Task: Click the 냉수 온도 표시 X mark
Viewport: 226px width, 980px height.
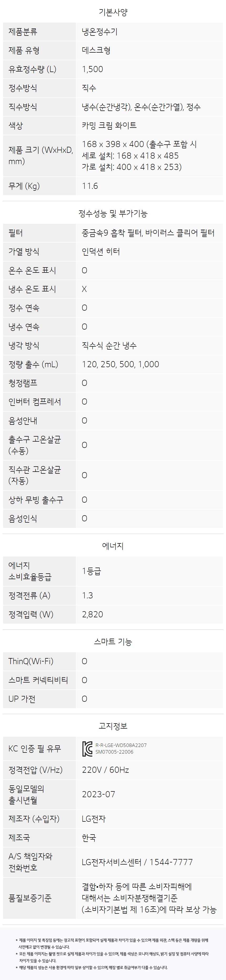Action: click(x=84, y=289)
